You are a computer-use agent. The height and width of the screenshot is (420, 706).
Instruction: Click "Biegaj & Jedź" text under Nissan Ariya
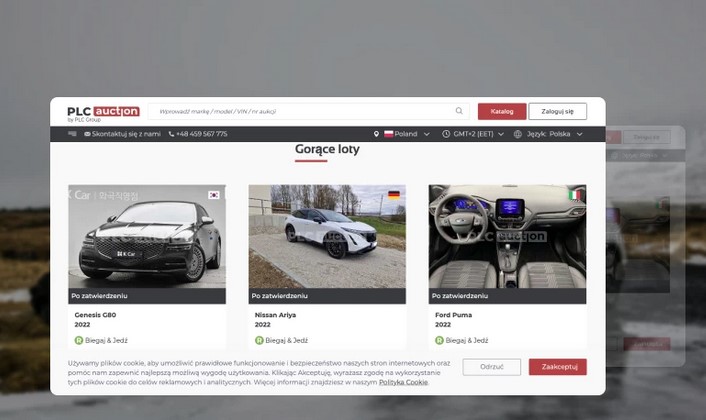pos(287,340)
